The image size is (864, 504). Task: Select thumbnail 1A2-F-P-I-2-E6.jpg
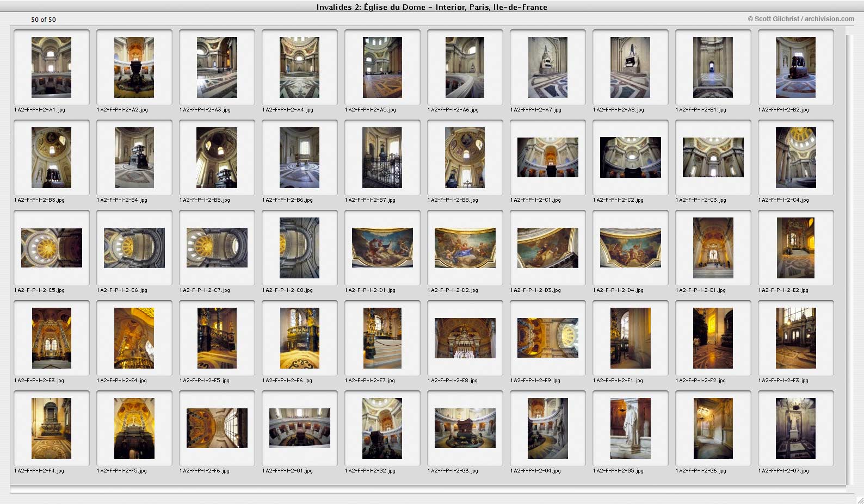tap(300, 338)
